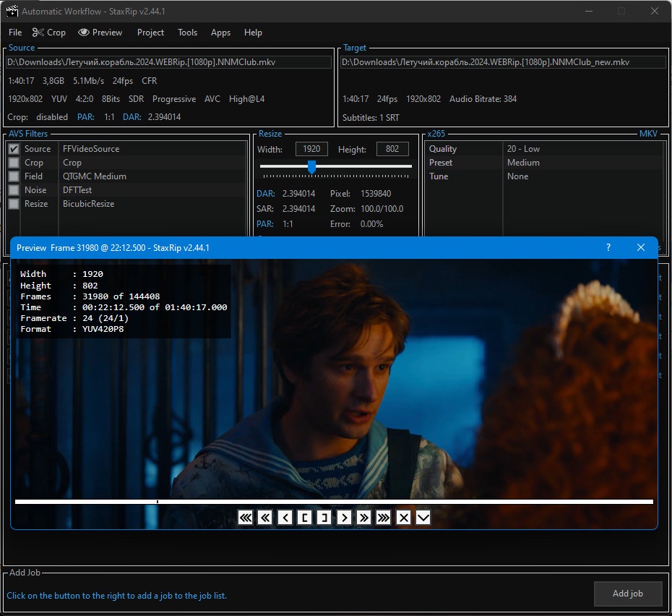Image resolution: width=672 pixels, height=616 pixels.
Task: Open the Help menu
Action: (253, 33)
